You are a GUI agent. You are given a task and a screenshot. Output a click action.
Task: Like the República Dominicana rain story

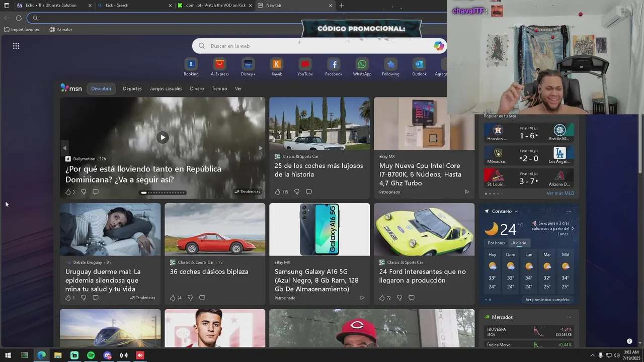tap(68, 192)
